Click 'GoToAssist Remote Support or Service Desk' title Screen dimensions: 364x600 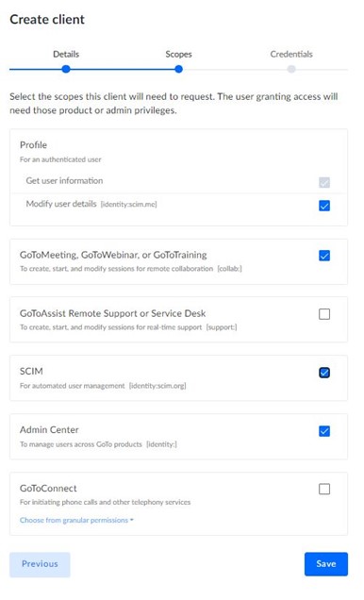[x=113, y=313]
